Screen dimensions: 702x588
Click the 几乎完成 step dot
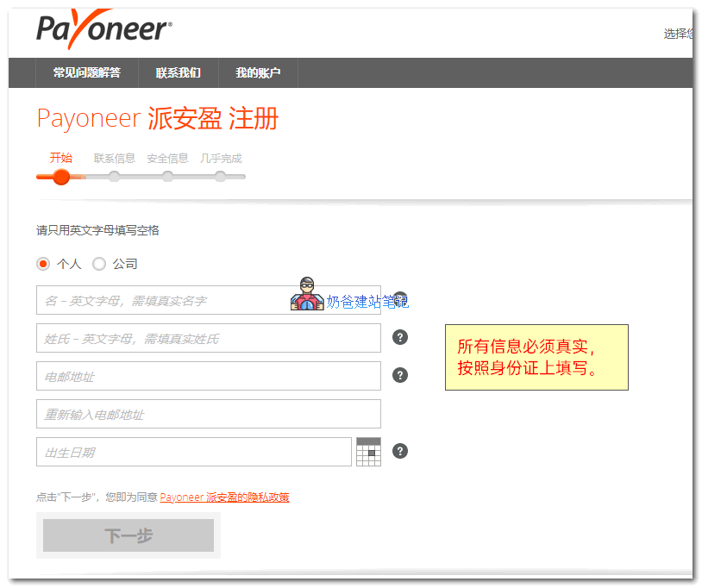(x=221, y=176)
